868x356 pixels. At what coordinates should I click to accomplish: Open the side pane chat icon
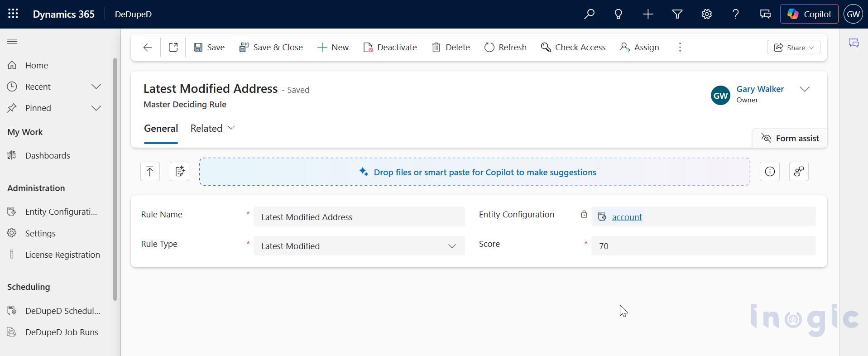pyautogui.click(x=854, y=43)
